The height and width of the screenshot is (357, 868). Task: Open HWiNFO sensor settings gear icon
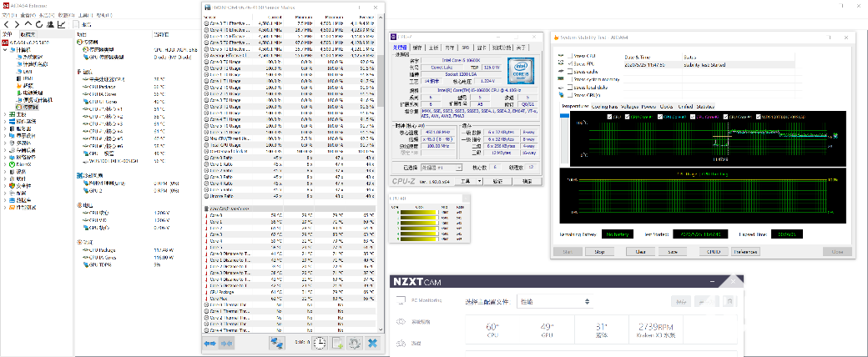[355, 343]
